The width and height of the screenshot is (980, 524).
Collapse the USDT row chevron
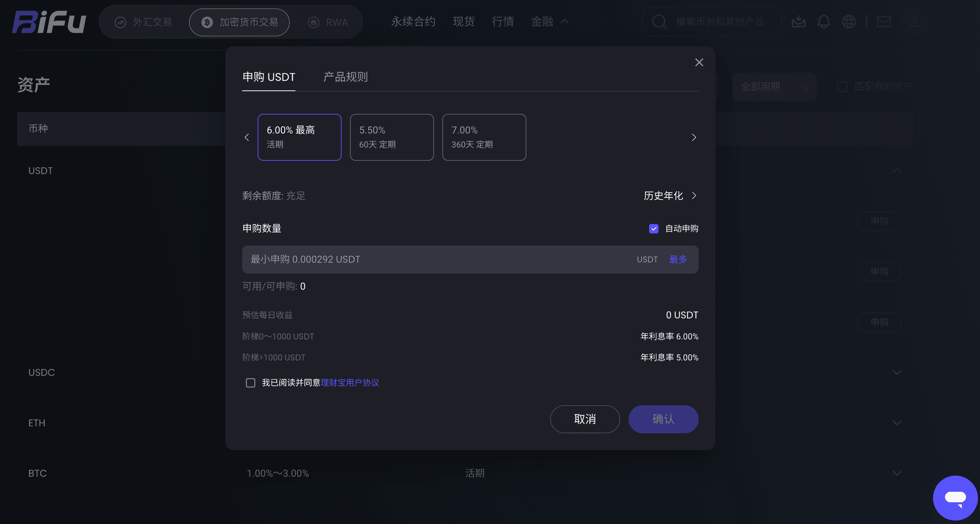point(897,171)
